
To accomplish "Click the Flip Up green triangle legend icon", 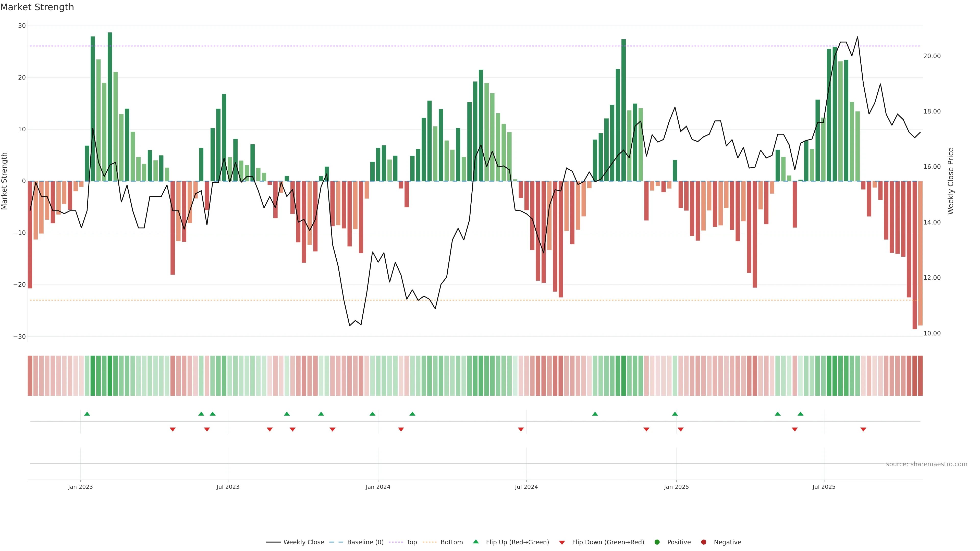I will [x=475, y=542].
